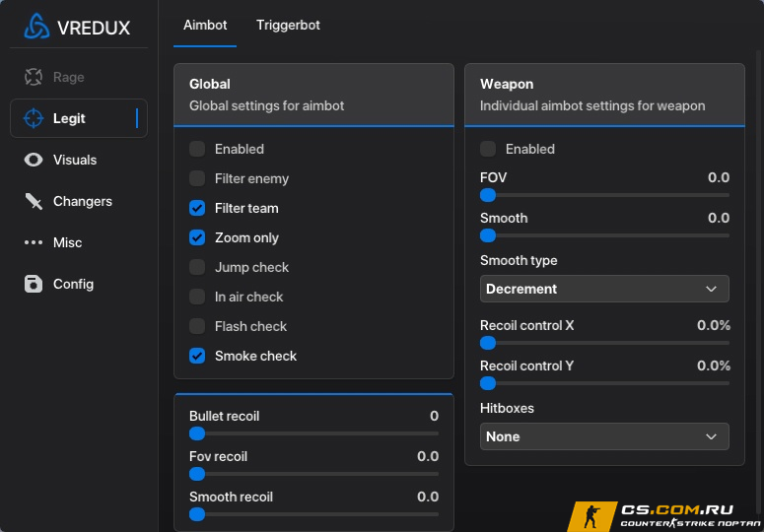This screenshot has width=764, height=532.
Task: Disable the Smoke check checkbox
Action: pos(197,356)
